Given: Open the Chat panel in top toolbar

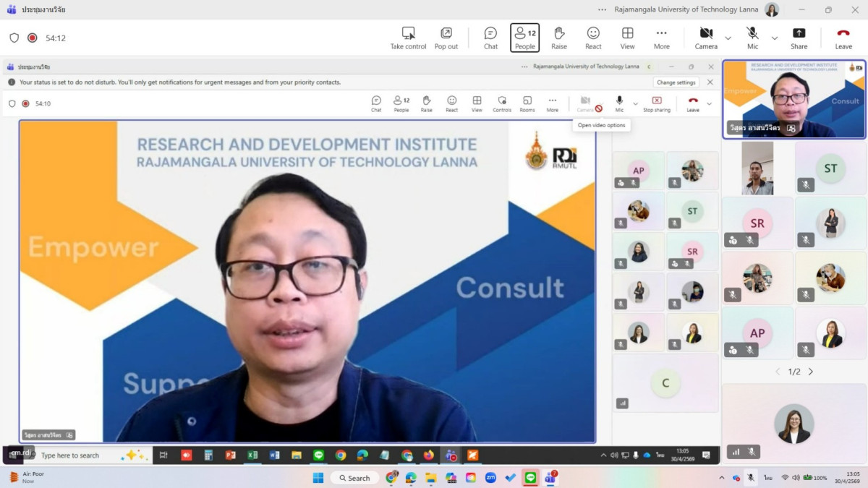Looking at the screenshot, I should point(490,38).
